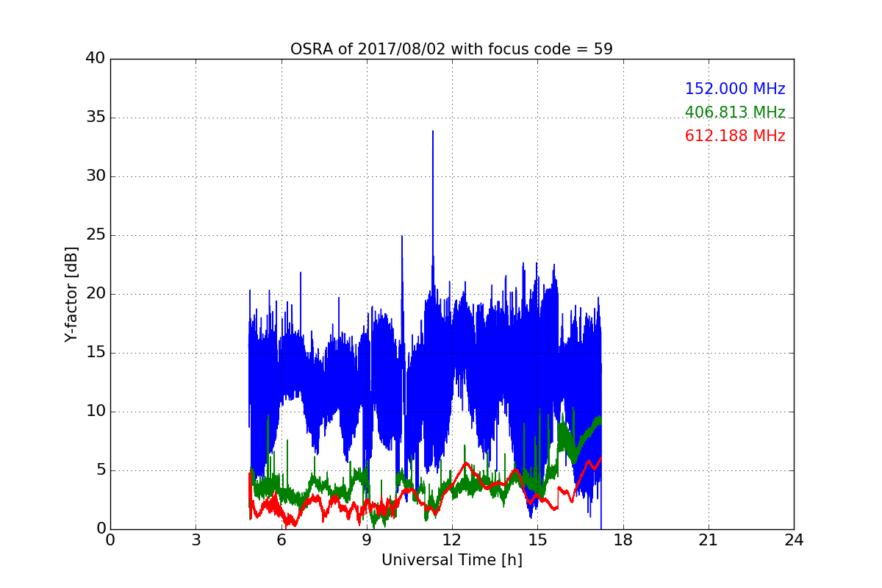
Task: Click y-axis tick label 40
Action: pyautogui.click(x=96, y=59)
